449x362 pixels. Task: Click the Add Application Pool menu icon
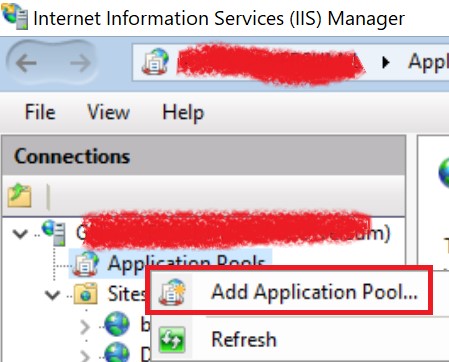[172, 292]
